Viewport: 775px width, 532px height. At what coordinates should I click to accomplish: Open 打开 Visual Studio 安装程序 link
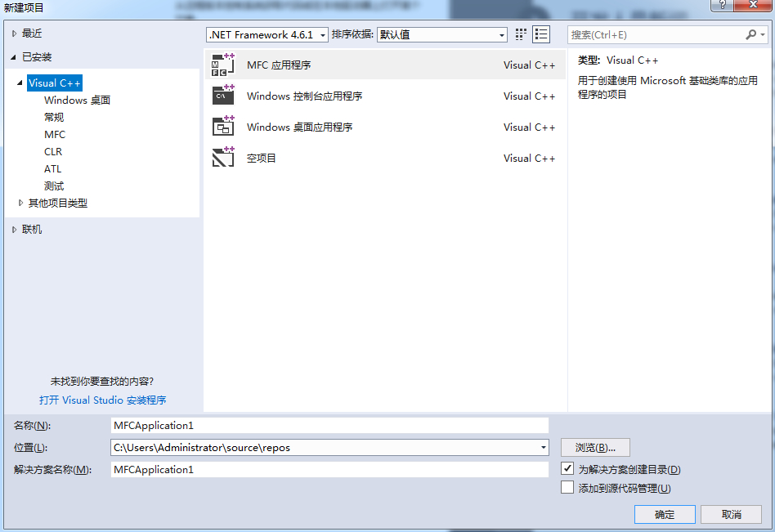pos(103,400)
